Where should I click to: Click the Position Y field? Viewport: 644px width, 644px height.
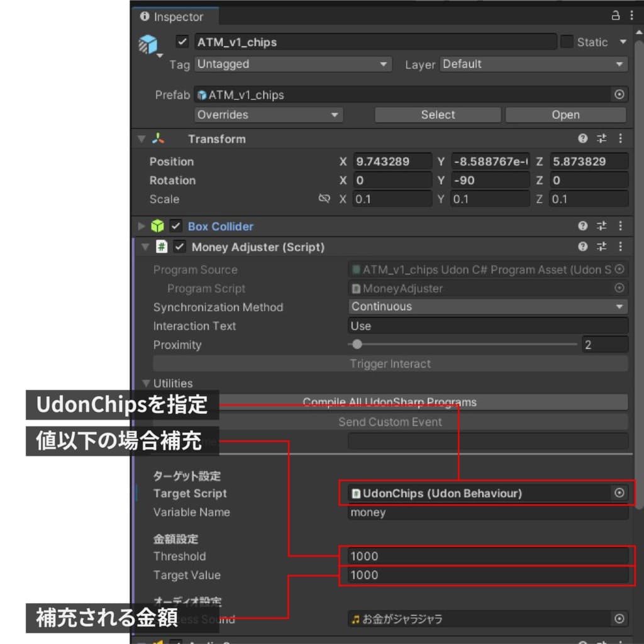pyautogui.click(x=491, y=162)
